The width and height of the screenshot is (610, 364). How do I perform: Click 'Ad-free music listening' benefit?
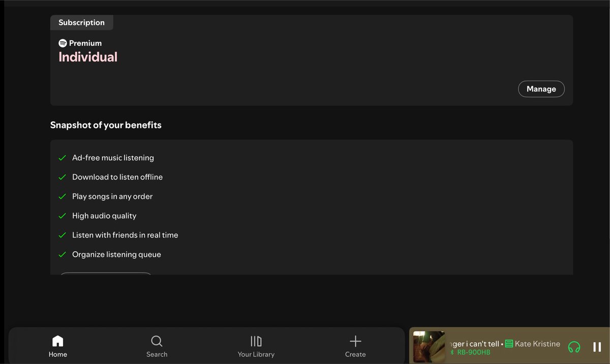coord(113,158)
